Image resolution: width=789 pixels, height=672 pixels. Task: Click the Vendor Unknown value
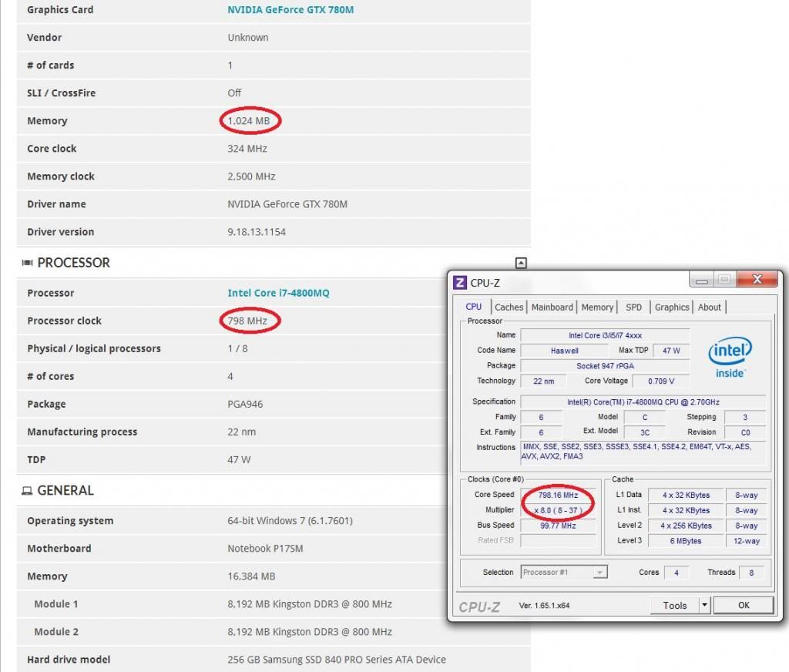(x=247, y=37)
